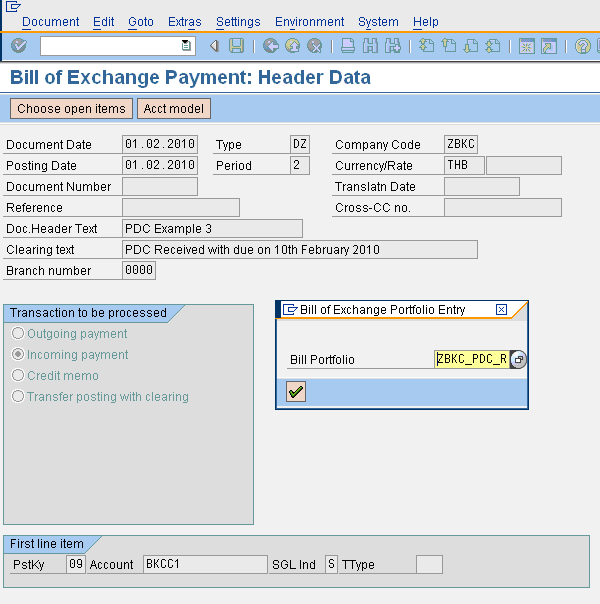
Task: Open the Settings menu
Action: 238,22
